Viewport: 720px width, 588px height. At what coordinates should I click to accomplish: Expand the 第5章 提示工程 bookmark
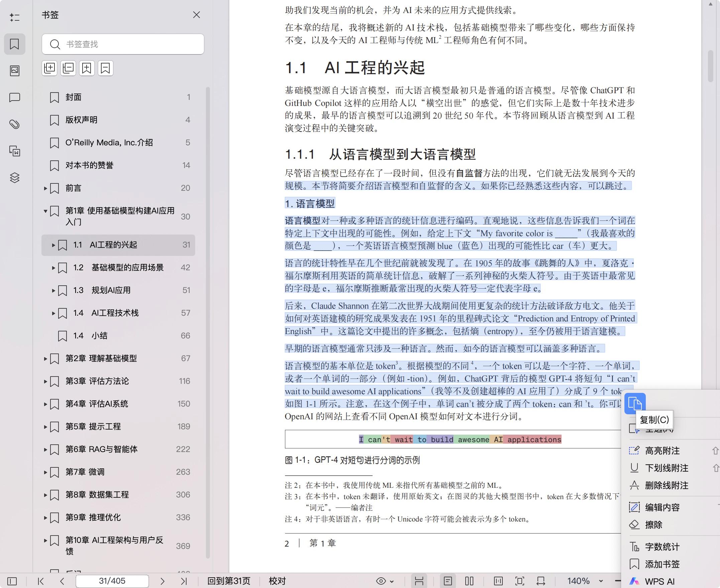coord(45,426)
